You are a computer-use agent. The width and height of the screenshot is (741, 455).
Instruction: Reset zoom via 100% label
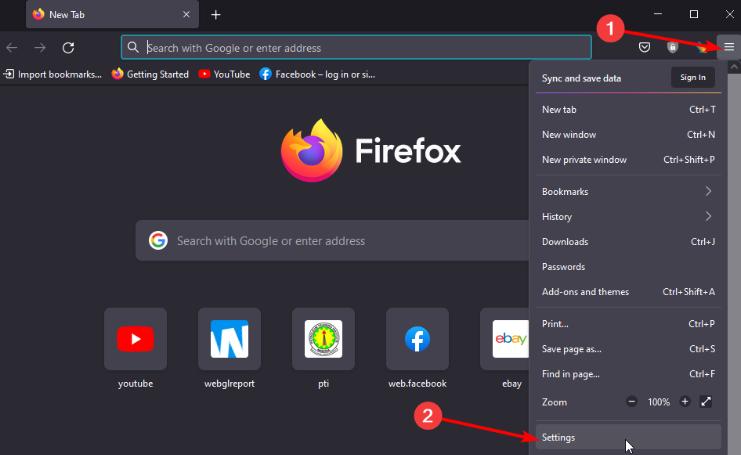click(659, 402)
